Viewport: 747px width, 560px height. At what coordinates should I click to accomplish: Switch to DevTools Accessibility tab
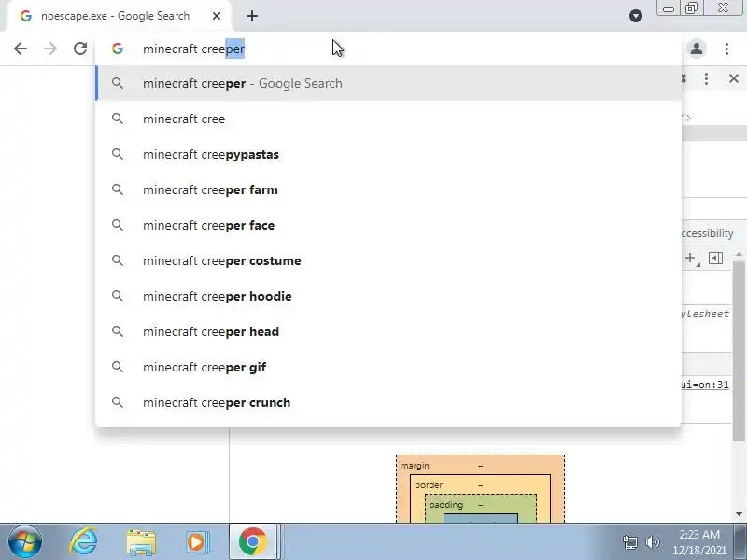(708, 233)
